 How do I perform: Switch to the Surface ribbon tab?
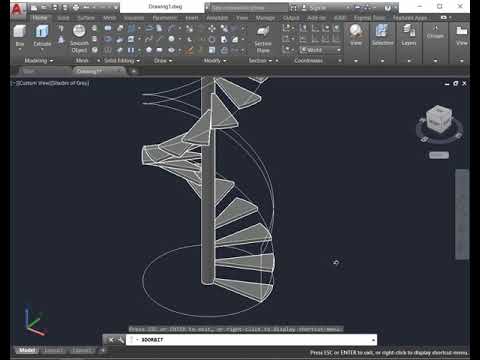[x=86, y=18]
